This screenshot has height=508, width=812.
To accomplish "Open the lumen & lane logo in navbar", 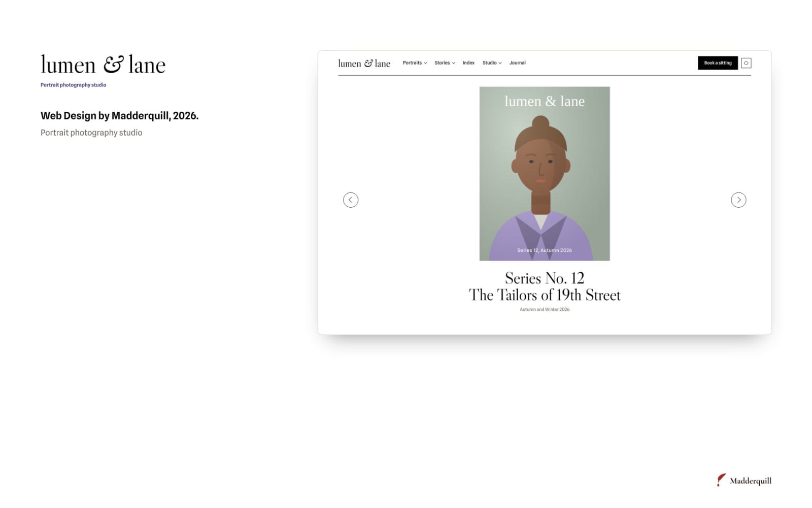I will point(364,63).
